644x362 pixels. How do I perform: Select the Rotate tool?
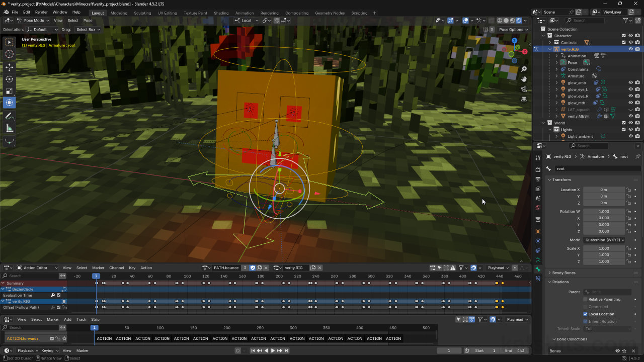[x=10, y=79]
